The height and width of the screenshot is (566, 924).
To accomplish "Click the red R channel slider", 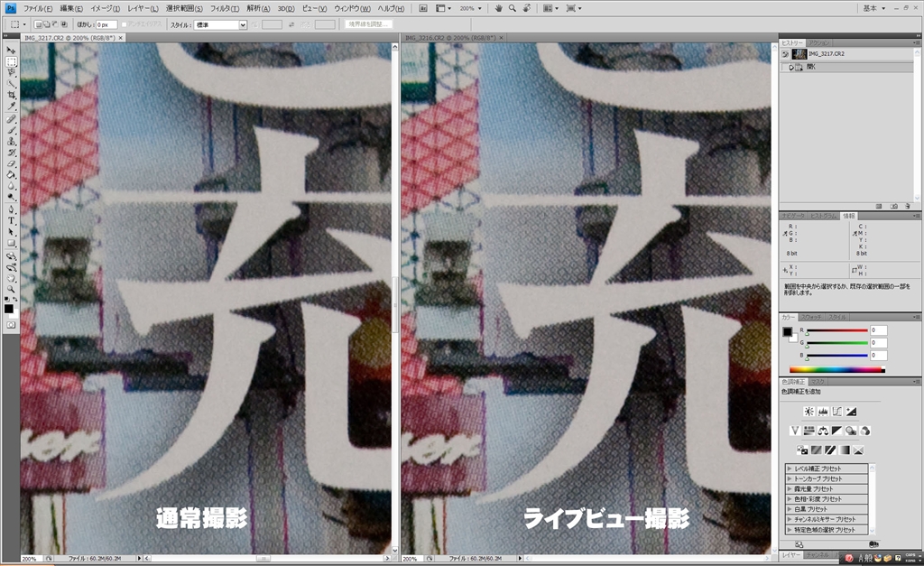I will [836, 330].
